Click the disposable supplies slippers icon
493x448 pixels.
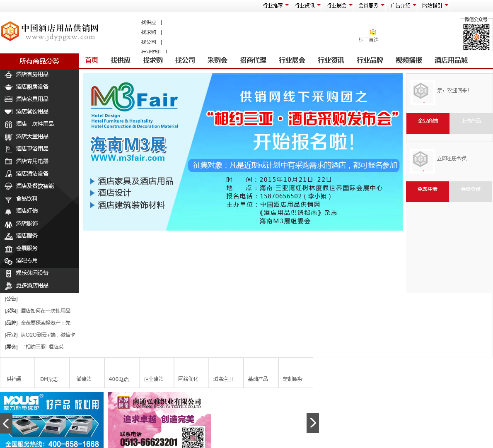8,124
